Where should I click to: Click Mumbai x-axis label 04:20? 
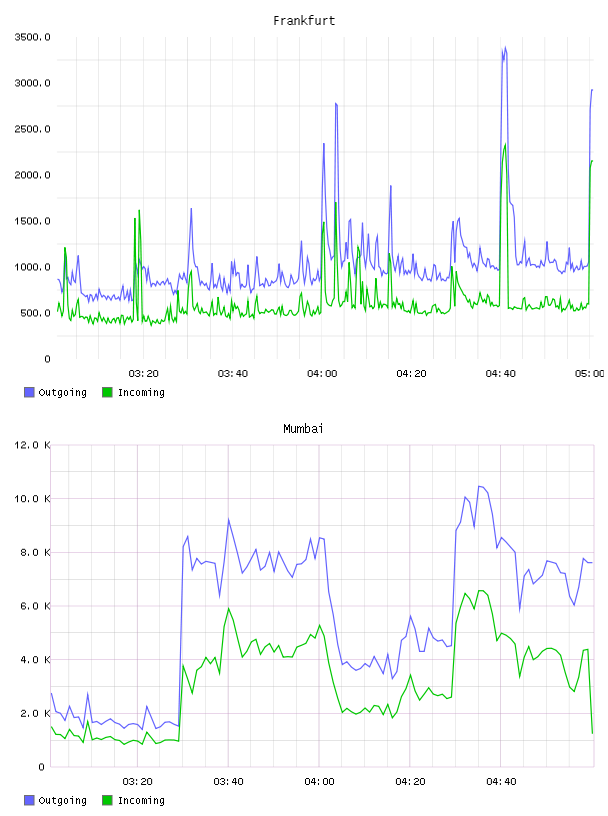pyautogui.click(x=410, y=782)
